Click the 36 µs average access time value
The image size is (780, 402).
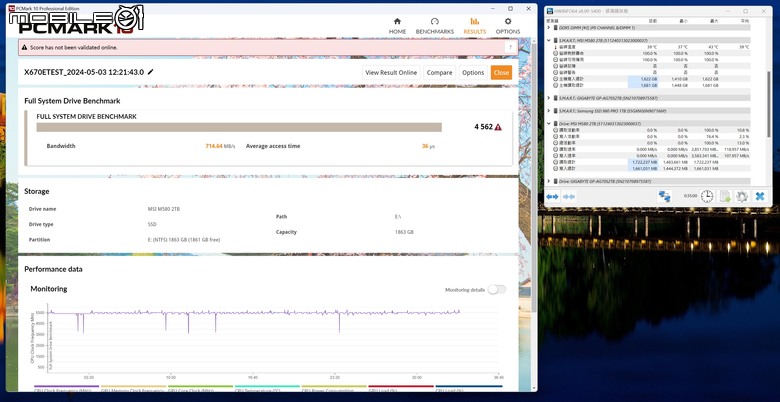pos(428,146)
